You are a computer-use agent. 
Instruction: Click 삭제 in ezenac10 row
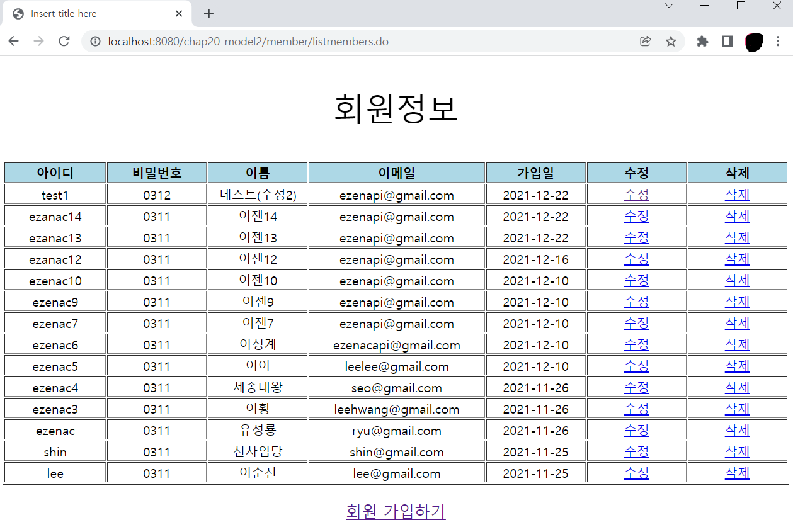(x=738, y=280)
